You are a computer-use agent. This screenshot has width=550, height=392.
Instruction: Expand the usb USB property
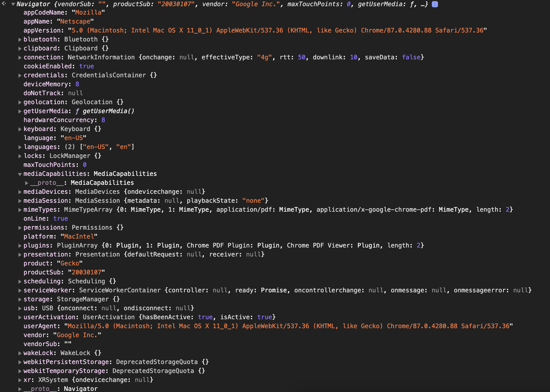point(20,308)
